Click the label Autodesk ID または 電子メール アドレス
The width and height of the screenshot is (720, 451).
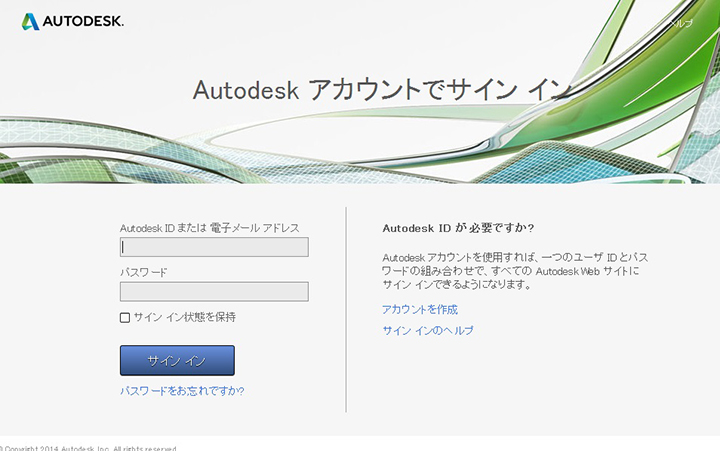(210, 228)
